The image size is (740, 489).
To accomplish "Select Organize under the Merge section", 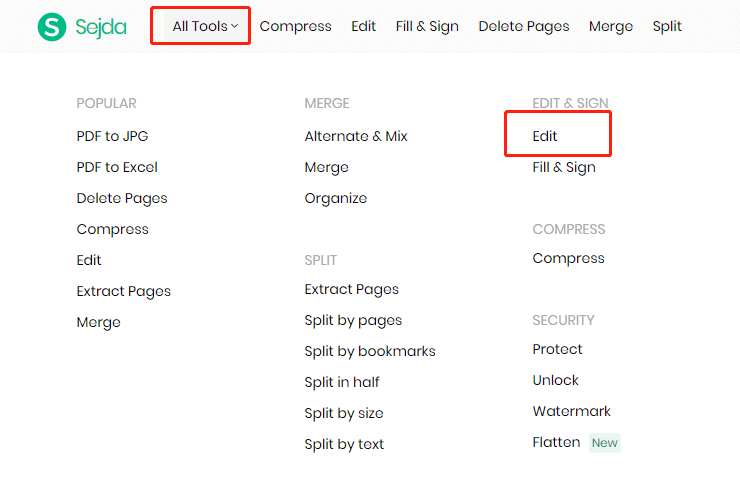I will click(x=336, y=198).
